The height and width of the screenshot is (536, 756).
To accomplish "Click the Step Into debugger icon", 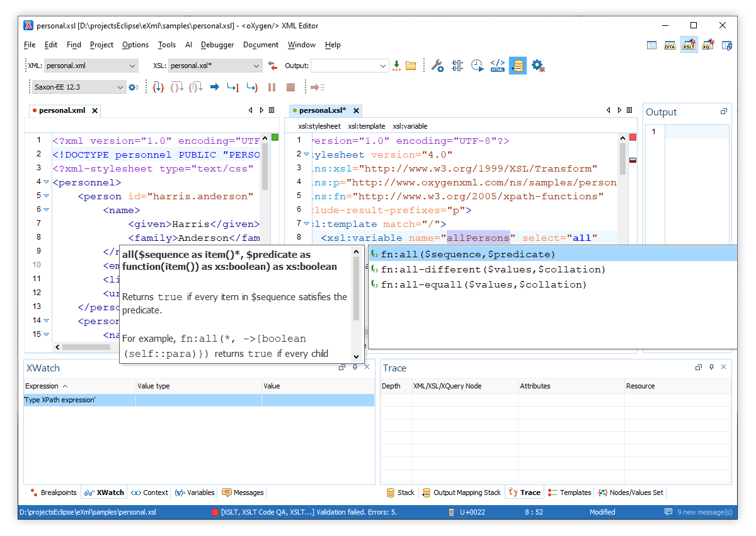I will click(159, 87).
